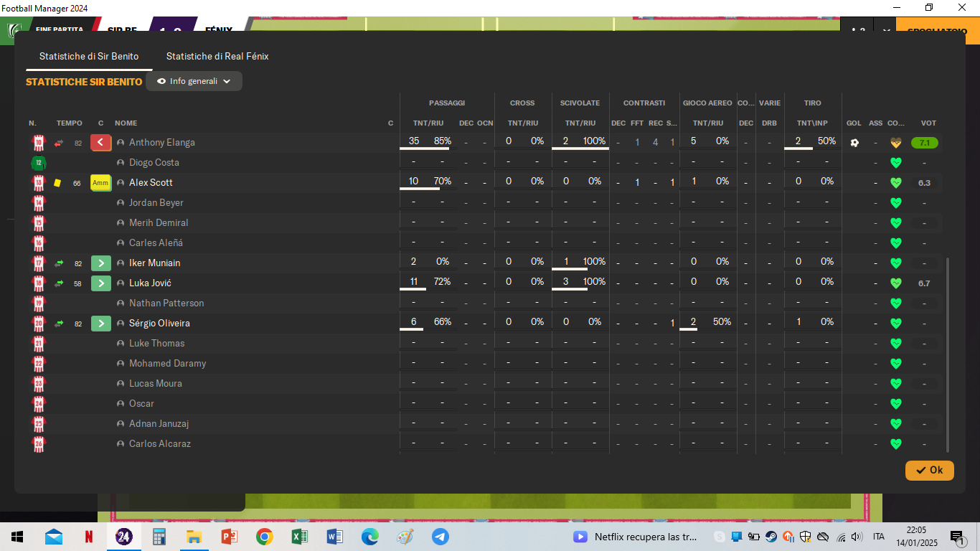Open Google Chrome from the taskbar

coord(265,537)
